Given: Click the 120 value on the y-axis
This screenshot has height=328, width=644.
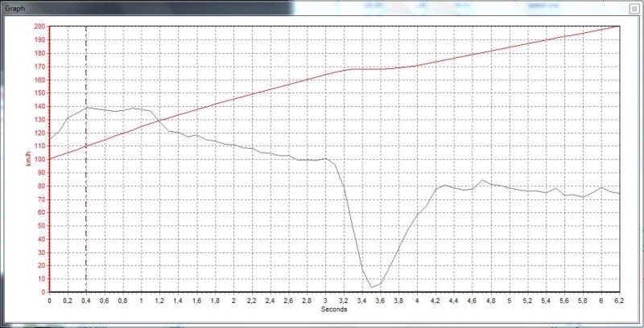Looking at the screenshot, I should pos(39,133).
